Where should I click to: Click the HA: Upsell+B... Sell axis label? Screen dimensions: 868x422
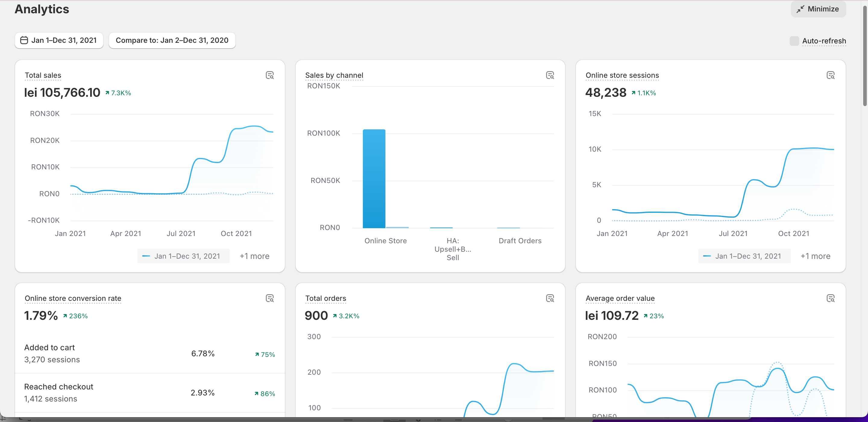pos(452,249)
